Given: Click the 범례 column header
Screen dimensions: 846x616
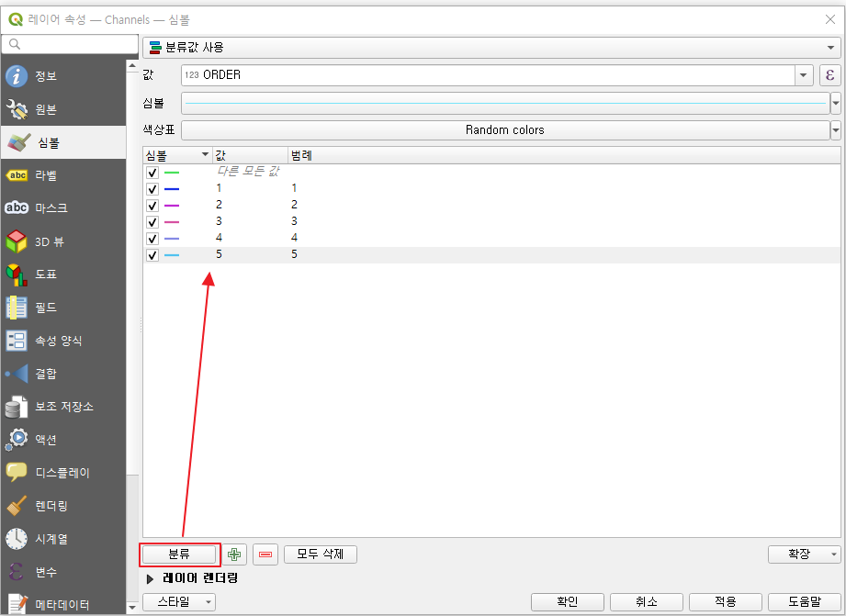Looking at the screenshot, I should pos(564,155).
